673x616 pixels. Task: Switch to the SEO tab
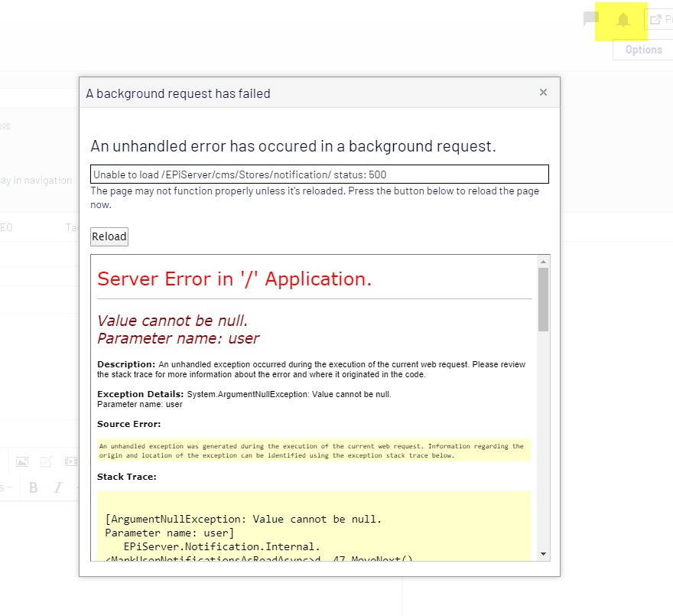point(6,227)
